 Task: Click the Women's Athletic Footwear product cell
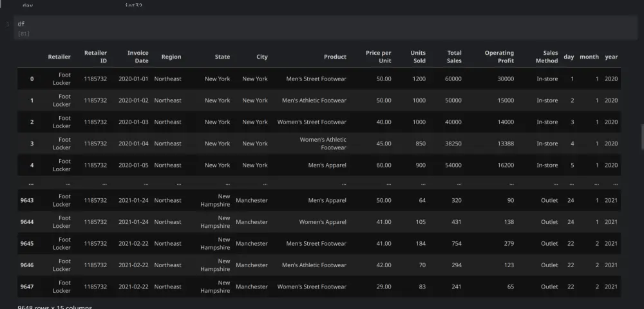[x=323, y=144]
